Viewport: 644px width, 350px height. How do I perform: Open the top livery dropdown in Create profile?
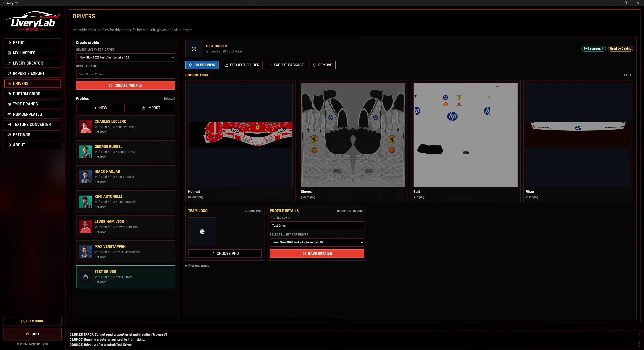pyautogui.click(x=125, y=57)
